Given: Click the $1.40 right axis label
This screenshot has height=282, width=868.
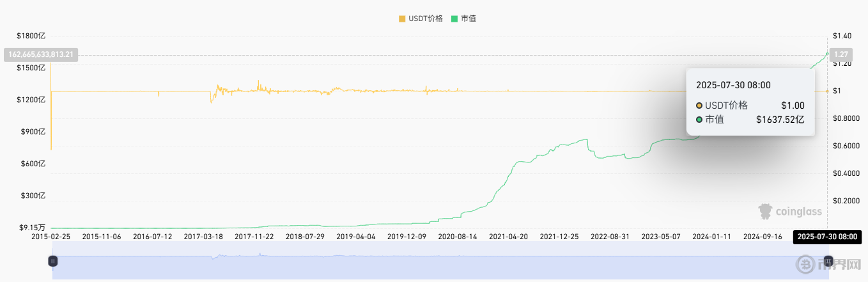Looking at the screenshot, I should [x=843, y=36].
